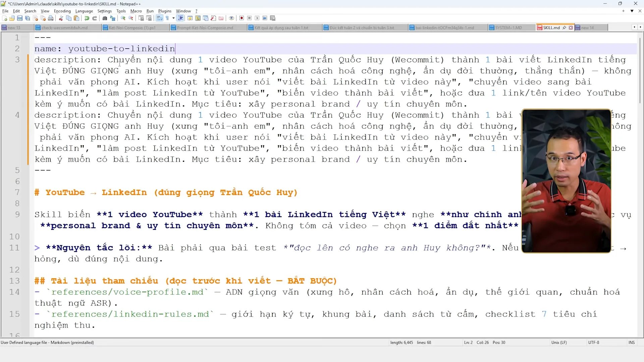
Task: Open the Show All Characters dropdown arrow
Action: (173, 18)
